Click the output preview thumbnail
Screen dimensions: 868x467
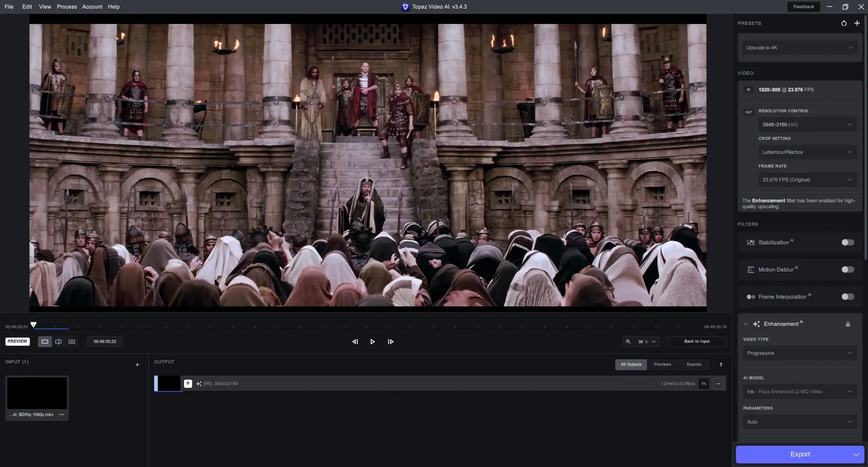169,383
